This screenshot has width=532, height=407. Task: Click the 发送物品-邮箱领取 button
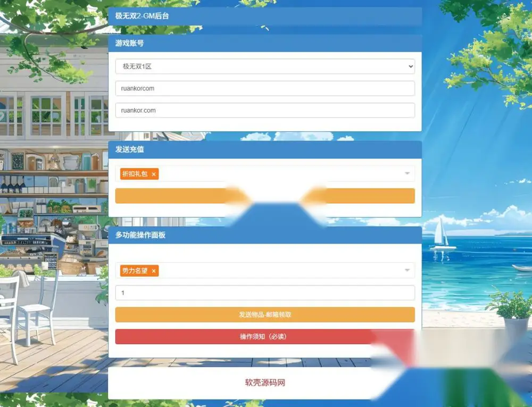coord(264,314)
